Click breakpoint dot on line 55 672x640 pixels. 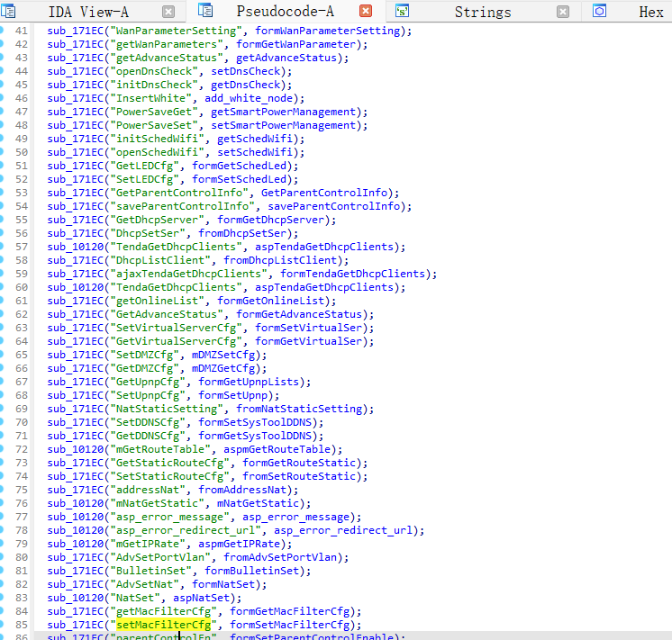(x=1, y=220)
